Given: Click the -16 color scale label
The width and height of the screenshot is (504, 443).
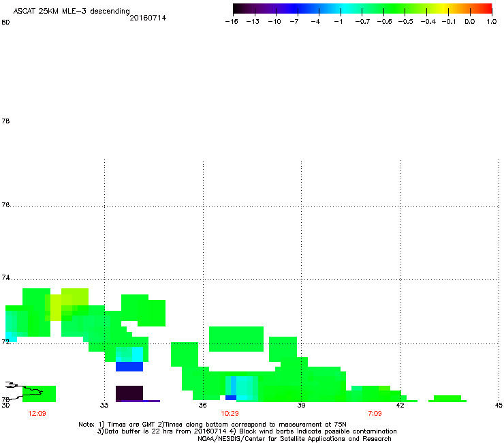Looking at the screenshot, I should (x=232, y=22).
